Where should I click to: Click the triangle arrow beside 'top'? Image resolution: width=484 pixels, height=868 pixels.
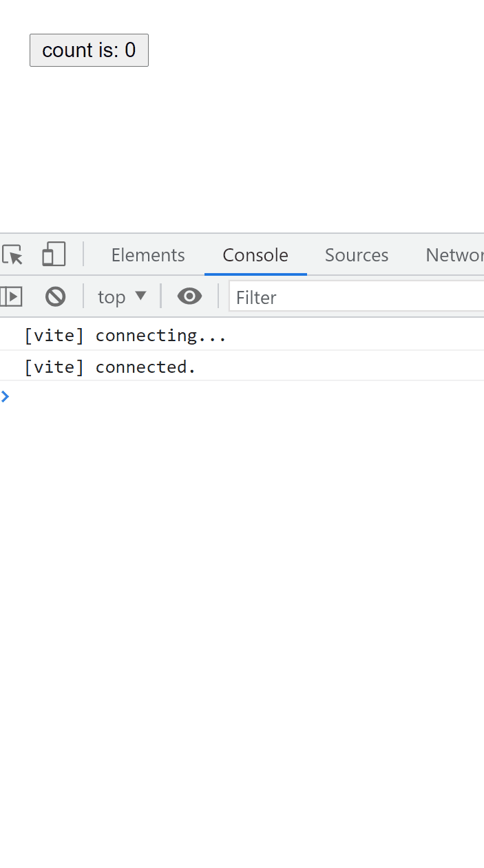tap(140, 296)
